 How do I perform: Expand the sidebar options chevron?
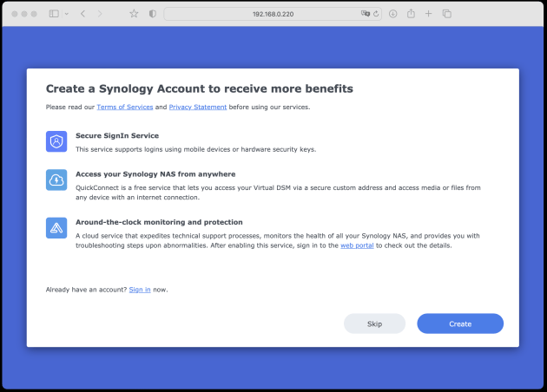[x=67, y=14]
